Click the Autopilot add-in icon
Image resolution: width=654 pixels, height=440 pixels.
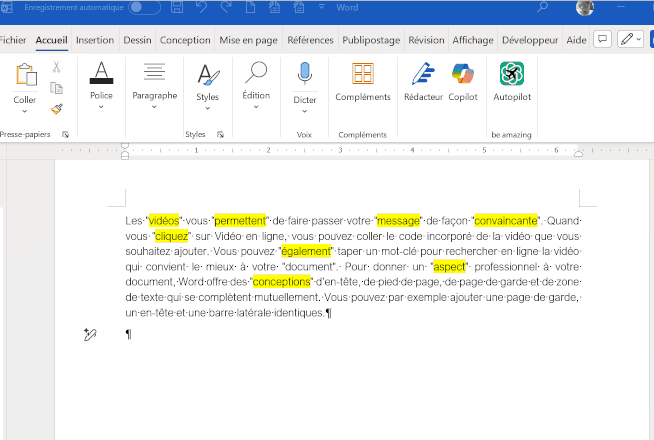[x=512, y=82]
